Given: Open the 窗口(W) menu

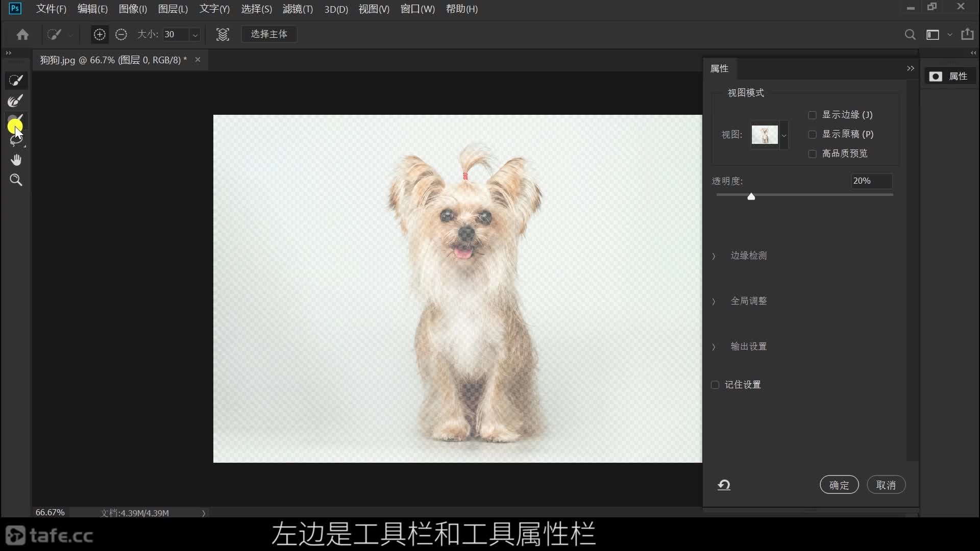Looking at the screenshot, I should click(418, 9).
